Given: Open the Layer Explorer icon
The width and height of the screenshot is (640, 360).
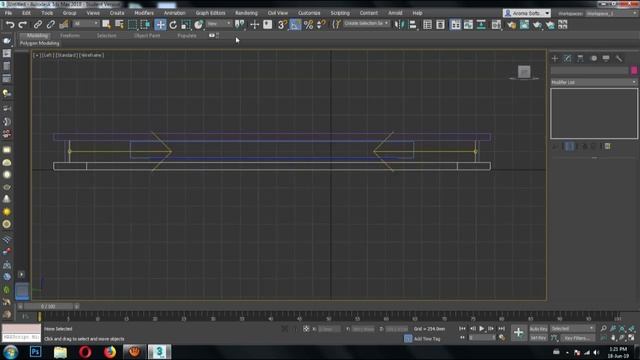Looking at the screenshot, I should click(x=440, y=24).
